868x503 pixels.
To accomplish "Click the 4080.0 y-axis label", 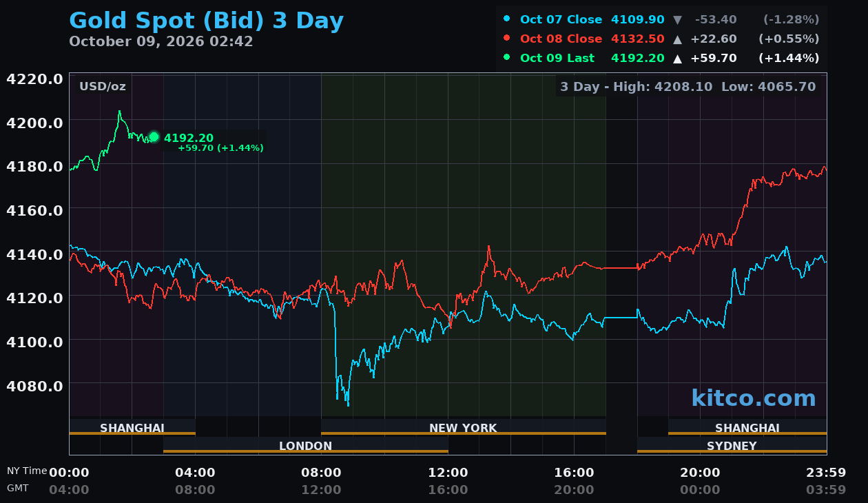I will [34, 385].
